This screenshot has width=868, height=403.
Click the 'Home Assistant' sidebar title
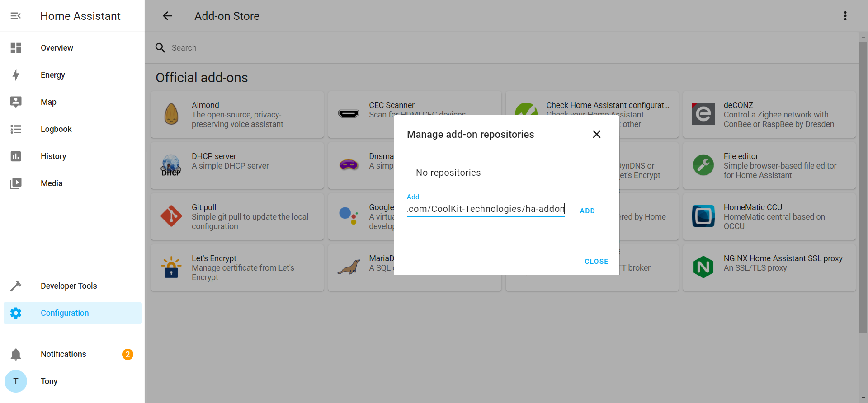(x=80, y=16)
